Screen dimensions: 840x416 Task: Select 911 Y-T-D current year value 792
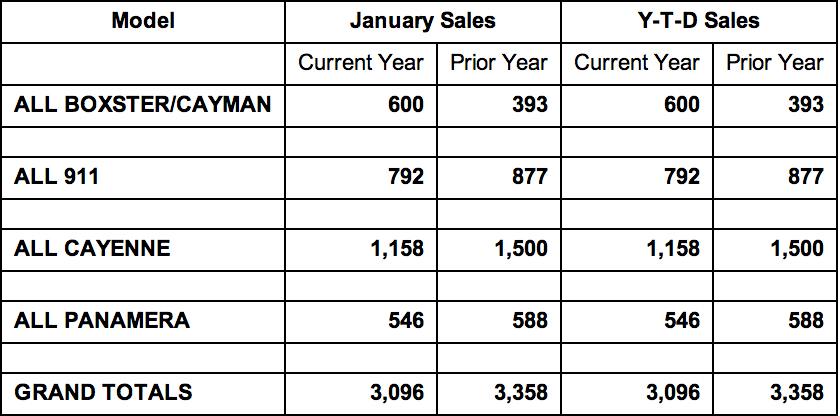[x=682, y=177]
